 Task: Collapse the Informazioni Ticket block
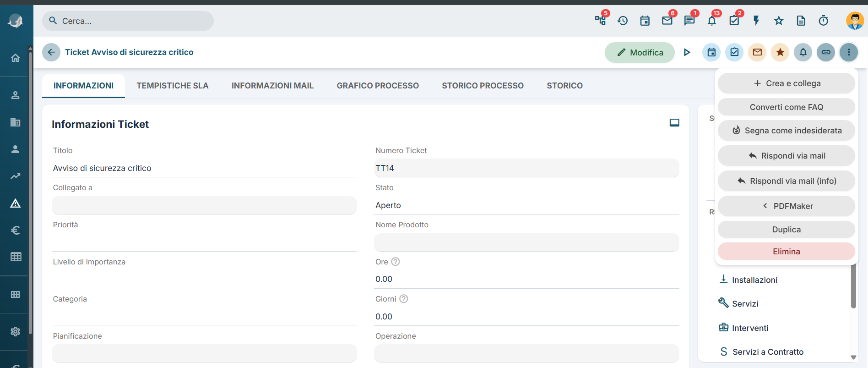tap(674, 123)
